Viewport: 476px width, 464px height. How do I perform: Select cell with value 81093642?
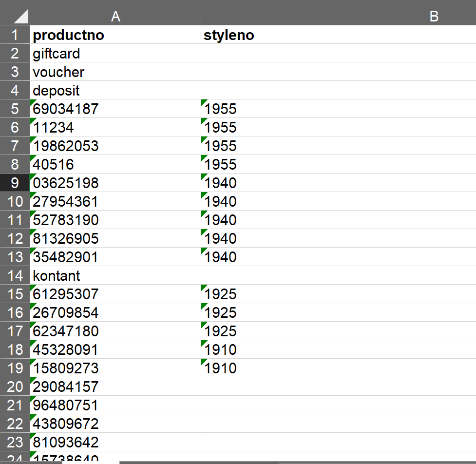115,442
